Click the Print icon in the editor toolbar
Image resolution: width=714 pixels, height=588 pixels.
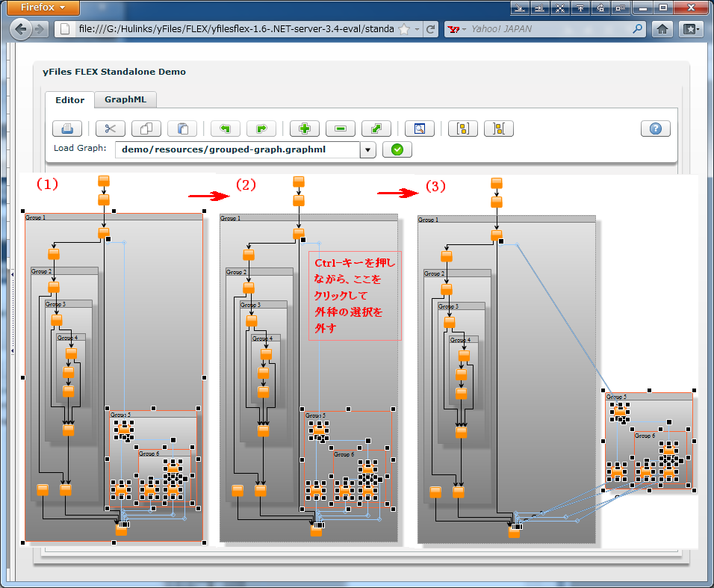[x=67, y=129]
